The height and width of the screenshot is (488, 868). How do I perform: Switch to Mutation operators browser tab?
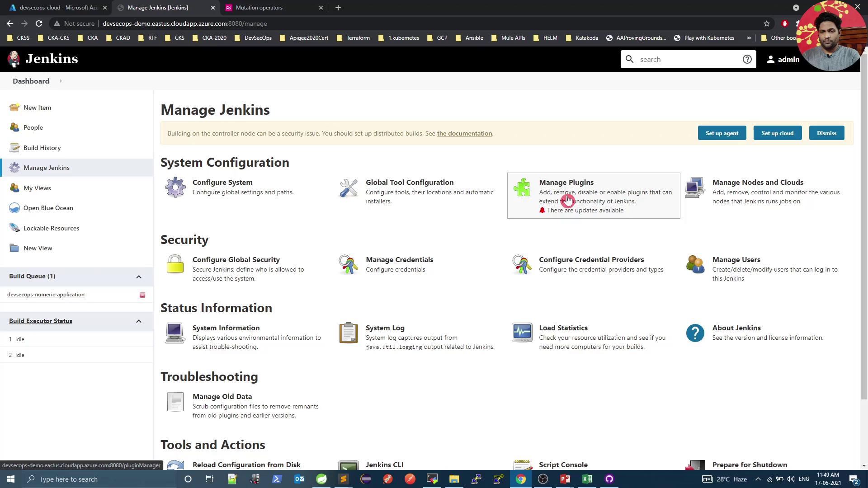click(x=259, y=8)
